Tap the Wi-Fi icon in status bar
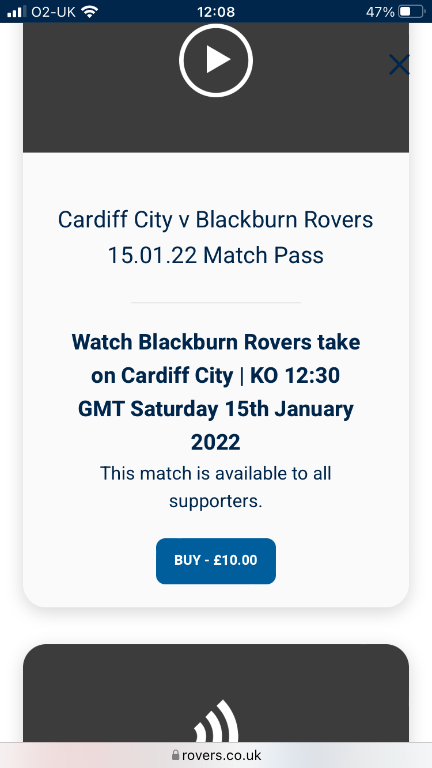The image size is (432, 768). pyautogui.click(x=89, y=11)
